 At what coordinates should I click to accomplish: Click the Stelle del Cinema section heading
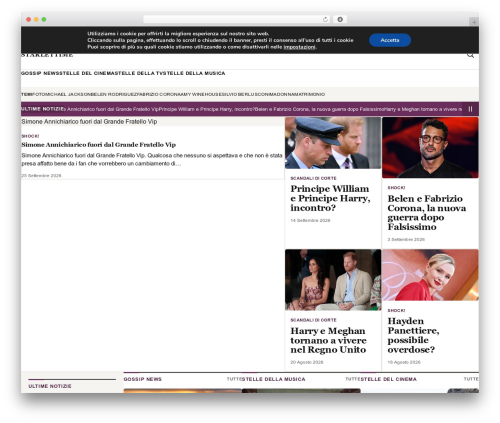tap(389, 379)
